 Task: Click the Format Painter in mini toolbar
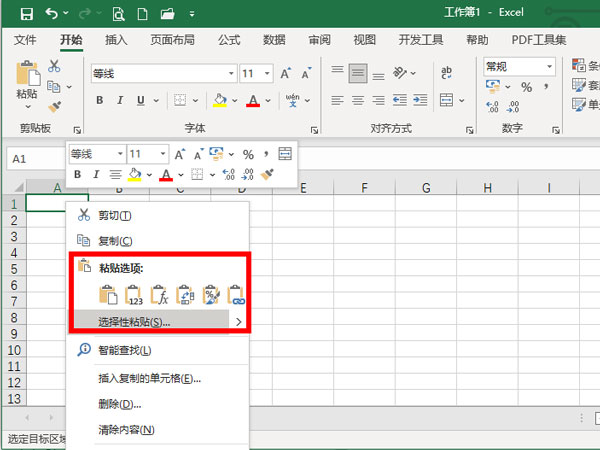[x=268, y=175]
